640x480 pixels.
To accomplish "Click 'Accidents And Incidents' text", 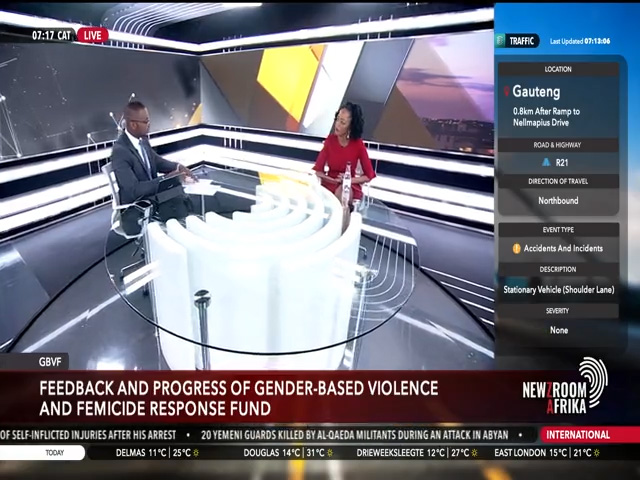I will pos(563,248).
